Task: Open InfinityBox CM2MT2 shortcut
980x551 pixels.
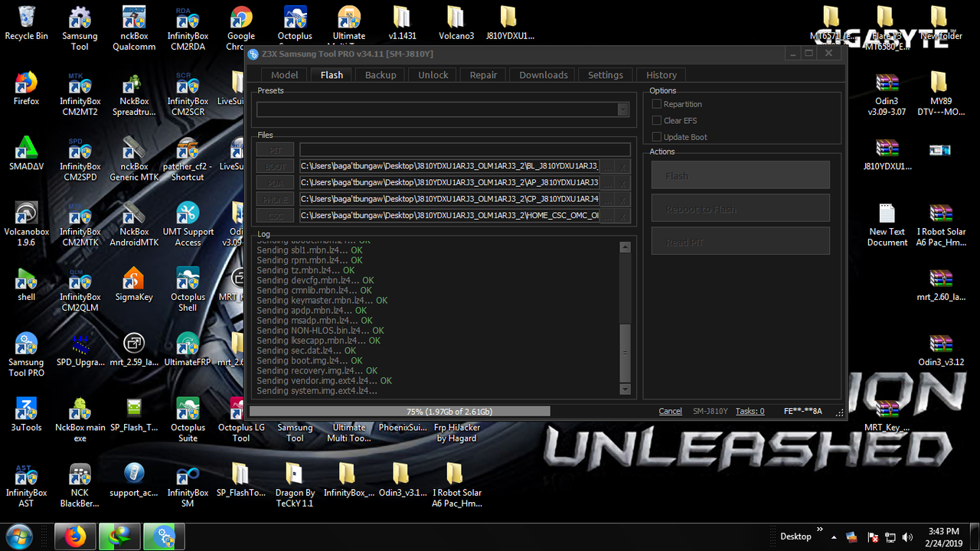Action: point(80,93)
